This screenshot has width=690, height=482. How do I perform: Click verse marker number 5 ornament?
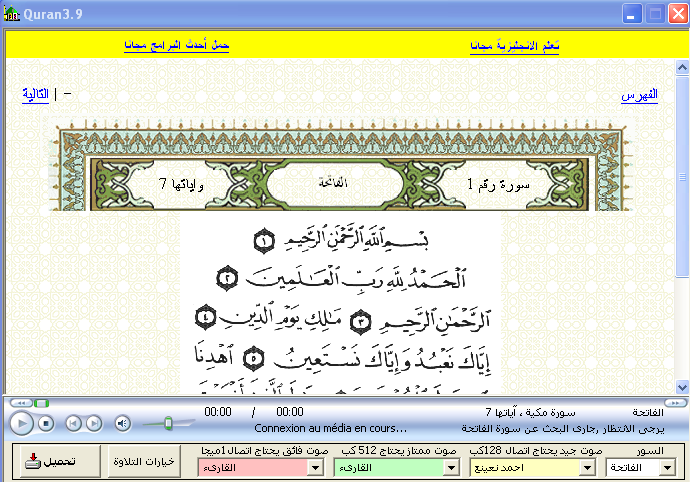click(253, 358)
